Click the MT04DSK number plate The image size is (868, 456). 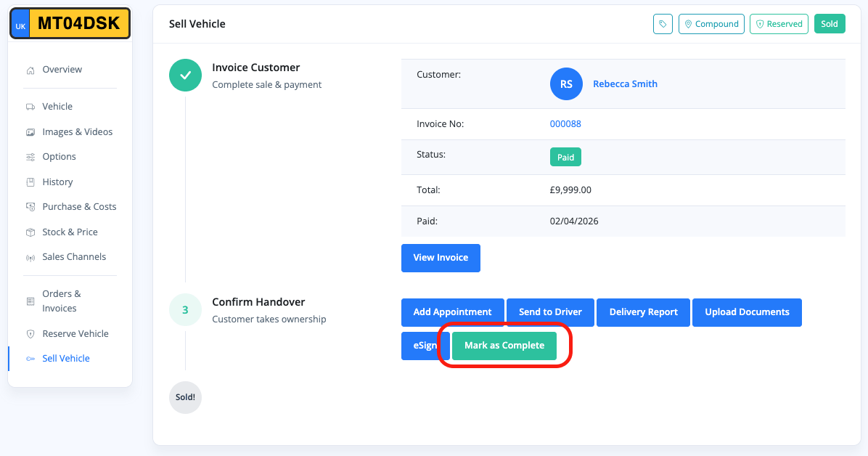coord(70,24)
